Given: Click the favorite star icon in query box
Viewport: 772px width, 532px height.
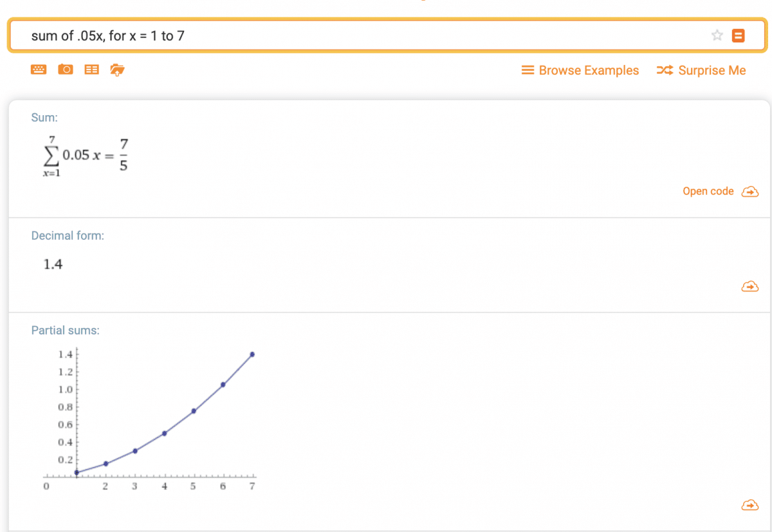Looking at the screenshot, I should click(717, 35).
